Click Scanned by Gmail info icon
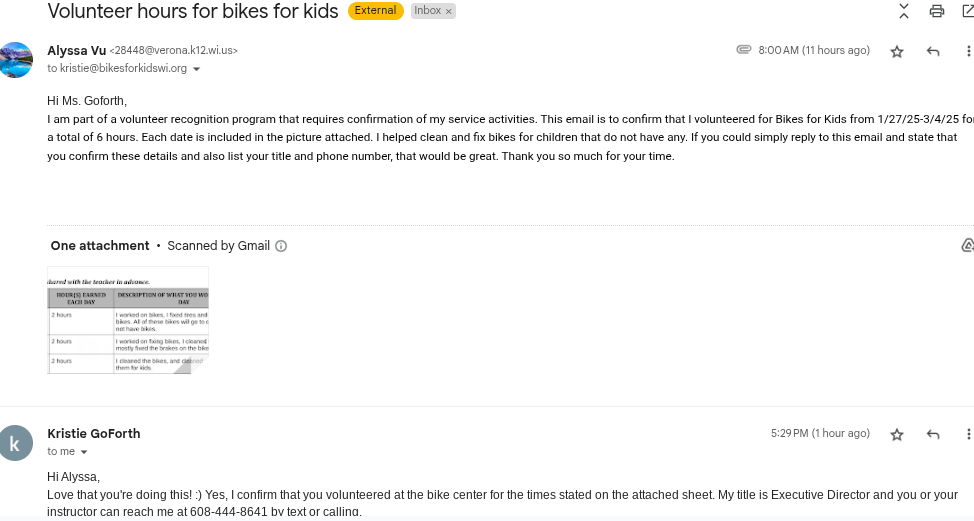Image resolution: width=974 pixels, height=521 pixels. click(281, 246)
